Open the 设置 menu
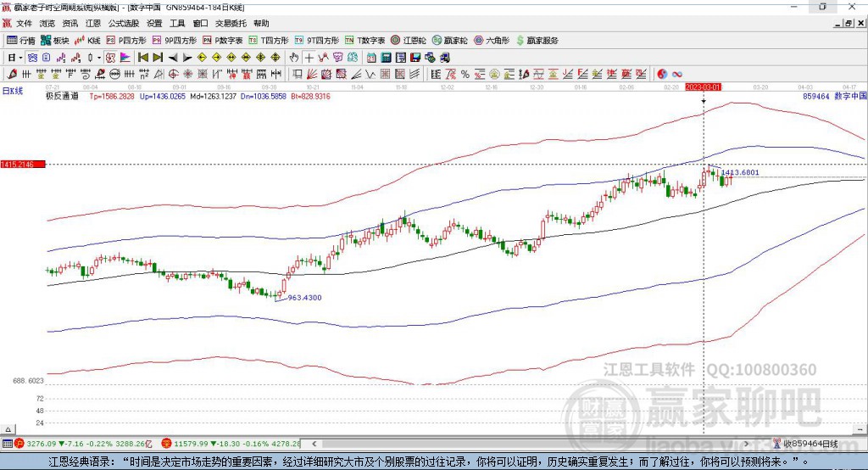Image resolution: width=868 pixels, height=470 pixels. (154, 23)
